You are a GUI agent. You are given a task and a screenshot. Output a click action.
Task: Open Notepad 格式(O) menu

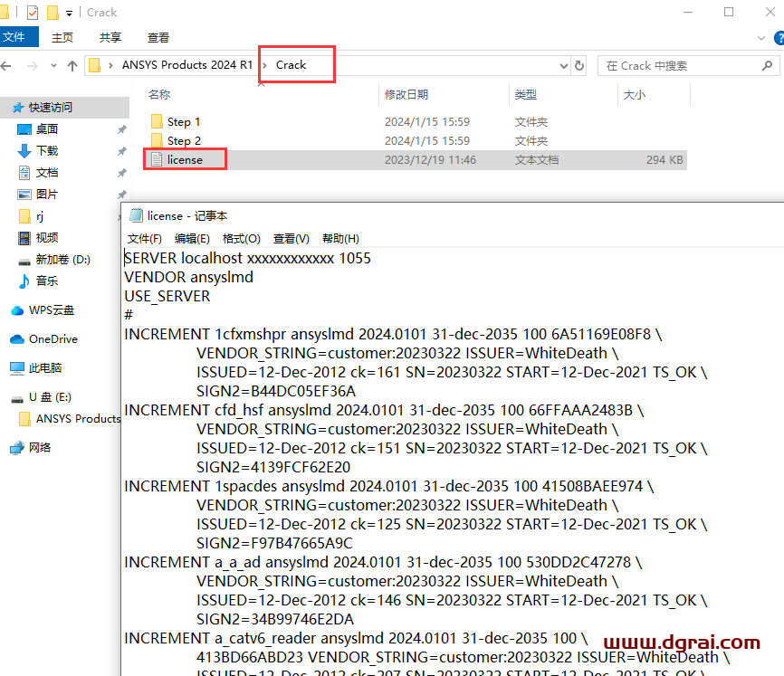click(242, 239)
